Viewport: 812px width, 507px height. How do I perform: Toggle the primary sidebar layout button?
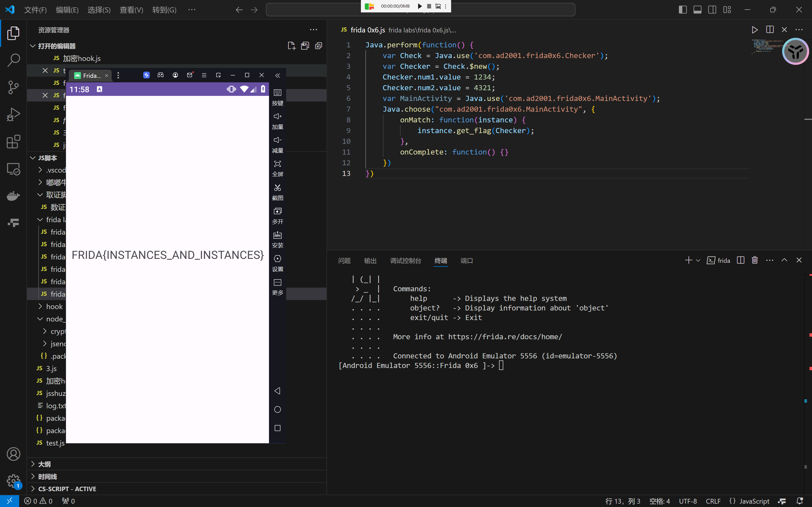pyautogui.click(x=683, y=10)
